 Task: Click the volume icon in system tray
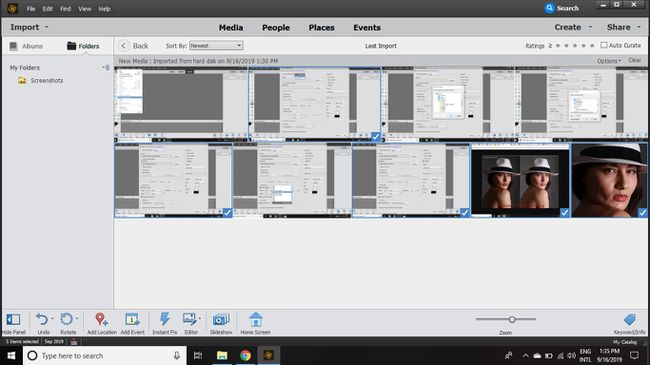tap(571, 355)
